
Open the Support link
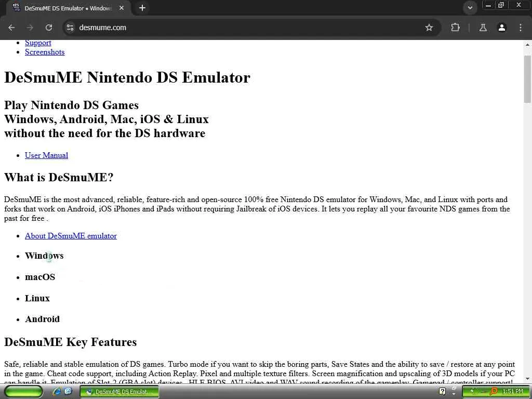[x=38, y=43]
